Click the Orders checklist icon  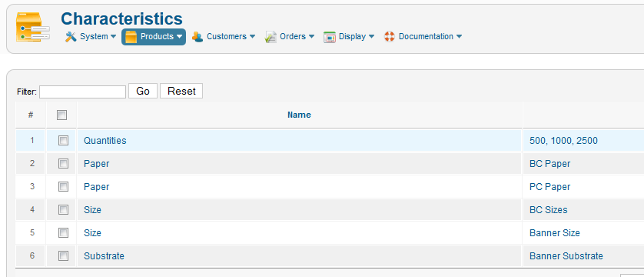coord(271,37)
